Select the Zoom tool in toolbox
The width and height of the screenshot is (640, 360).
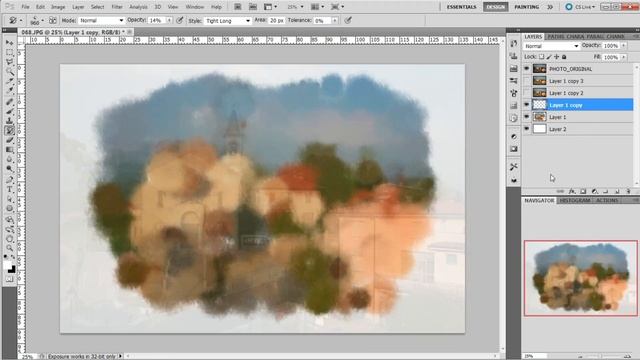coord(10,248)
